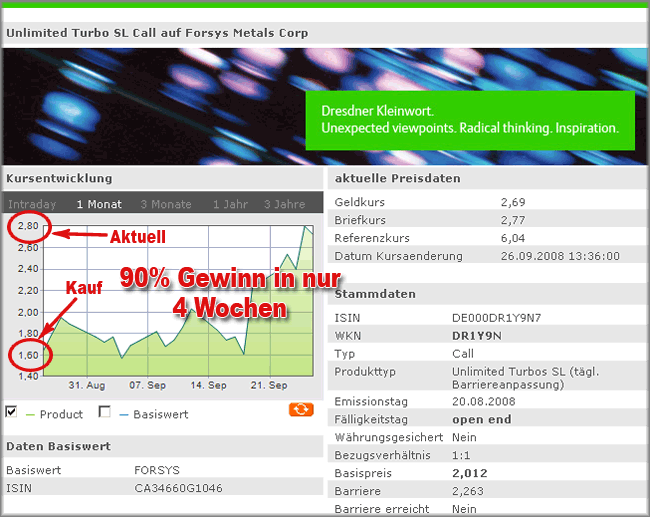Click the Briefkurs row label
Viewport: 650px width, 517px height.
[x=360, y=220]
